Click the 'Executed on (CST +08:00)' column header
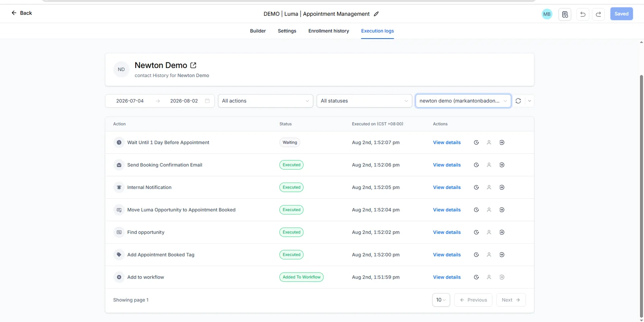 click(378, 124)
